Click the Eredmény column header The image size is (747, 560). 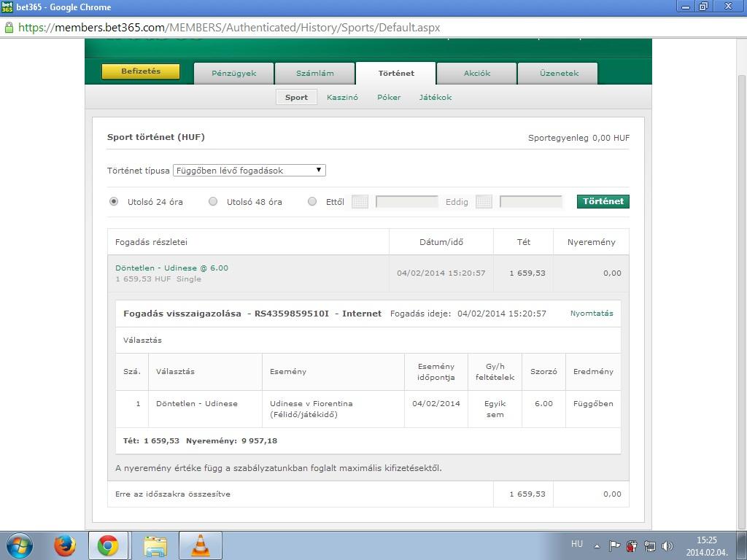[x=593, y=371]
